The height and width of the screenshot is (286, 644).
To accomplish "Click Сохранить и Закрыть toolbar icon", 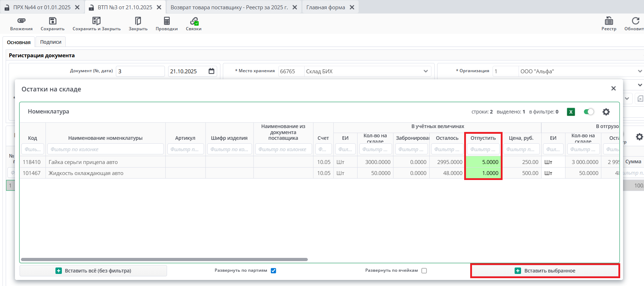I will click(96, 21).
